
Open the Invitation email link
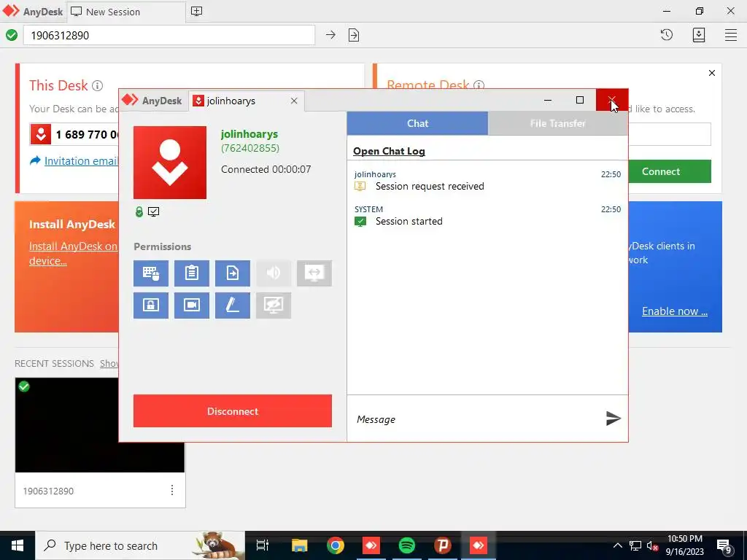80,161
